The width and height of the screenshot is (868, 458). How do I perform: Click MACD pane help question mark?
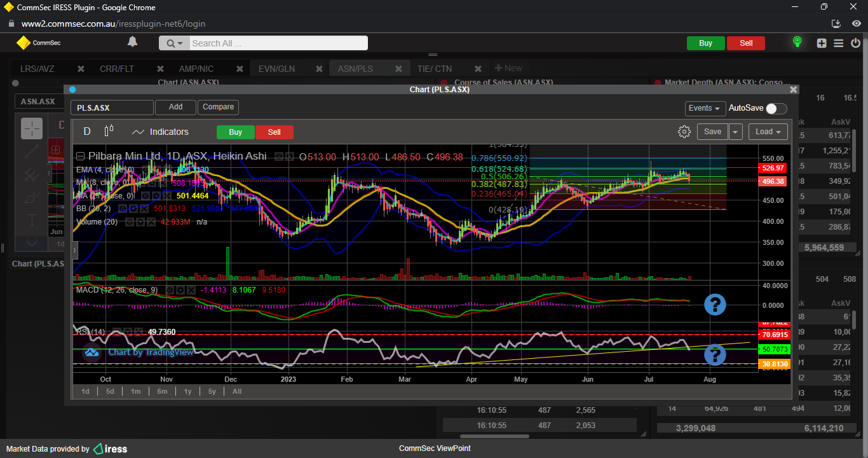[x=715, y=305]
